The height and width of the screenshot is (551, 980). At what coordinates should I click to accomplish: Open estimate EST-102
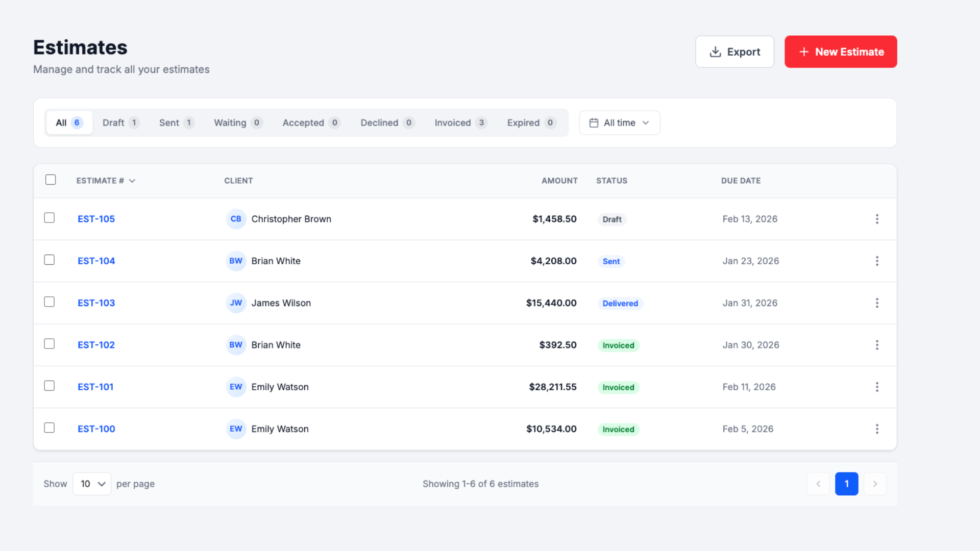tap(96, 344)
